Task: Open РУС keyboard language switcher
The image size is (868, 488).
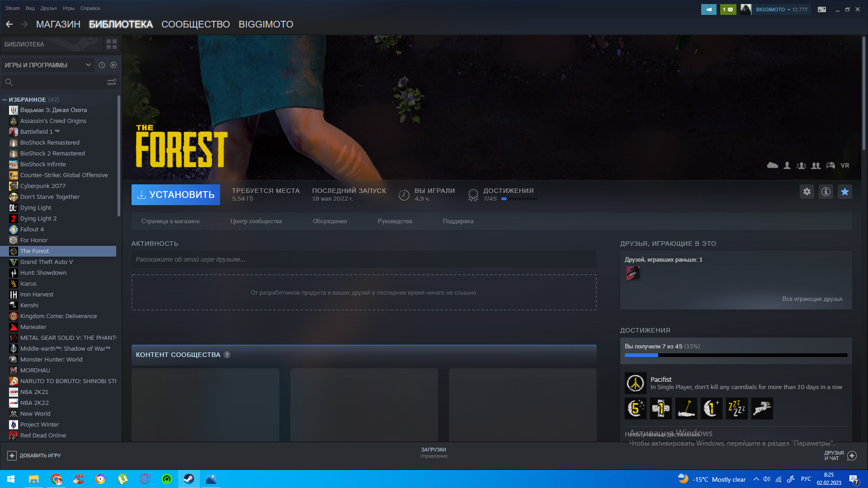Action: click(x=806, y=479)
